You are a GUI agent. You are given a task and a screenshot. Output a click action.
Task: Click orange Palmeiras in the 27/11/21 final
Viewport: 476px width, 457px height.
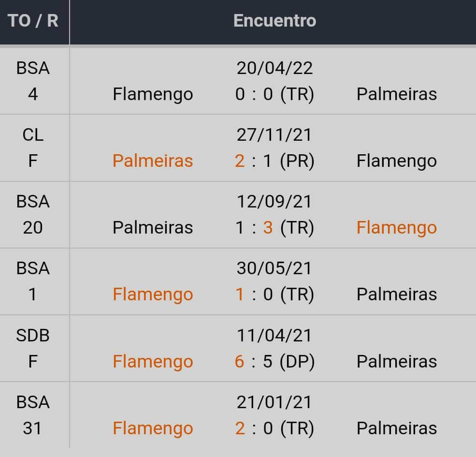(153, 161)
